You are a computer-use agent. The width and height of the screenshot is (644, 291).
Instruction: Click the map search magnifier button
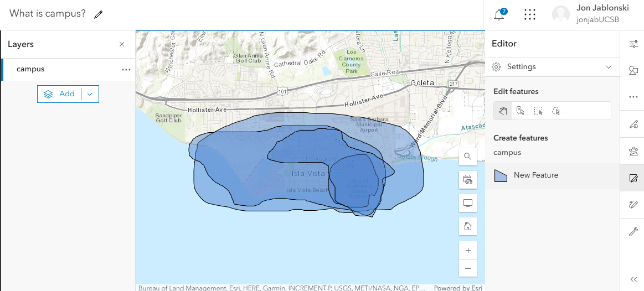[x=468, y=157]
